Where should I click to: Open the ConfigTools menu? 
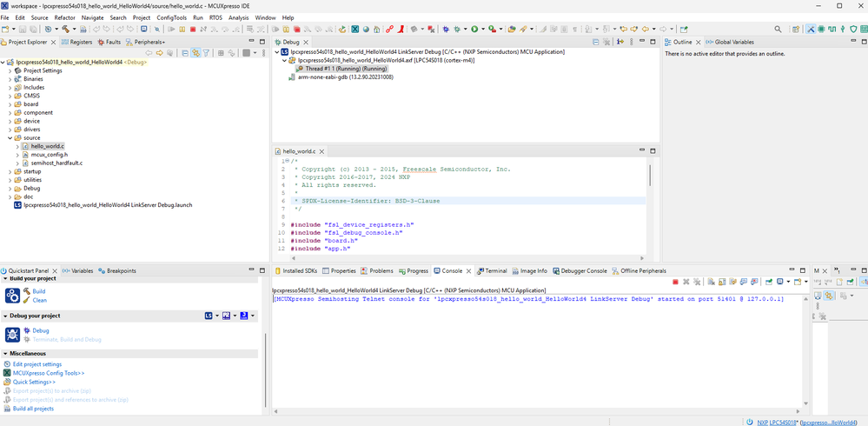(171, 17)
